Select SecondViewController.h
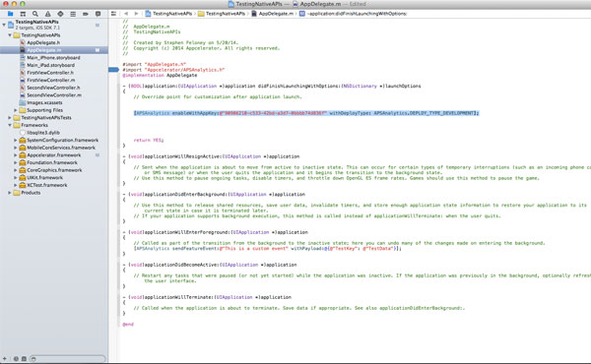Viewport: 591px width, 364px height. coord(53,88)
